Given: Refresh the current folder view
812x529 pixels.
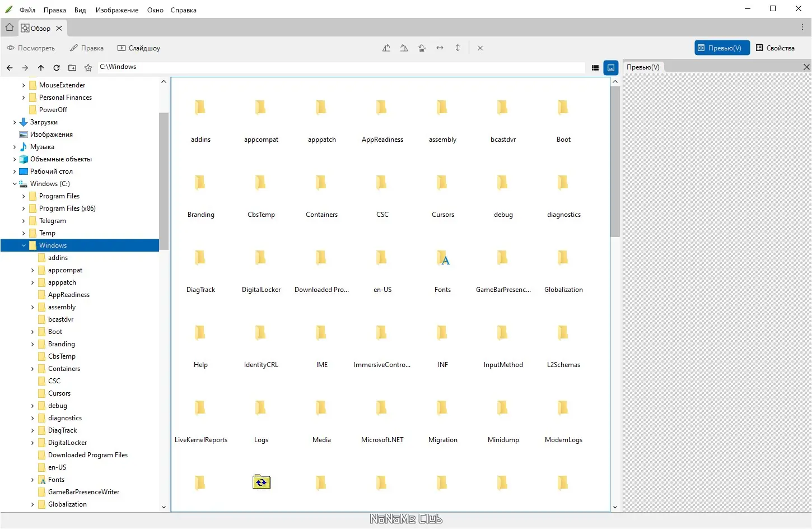Looking at the screenshot, I should pos(57,68).
